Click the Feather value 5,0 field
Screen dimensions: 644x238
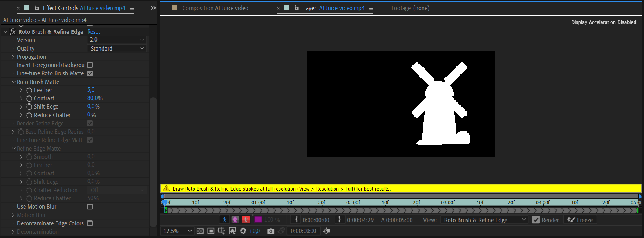[x=91, y=90]
